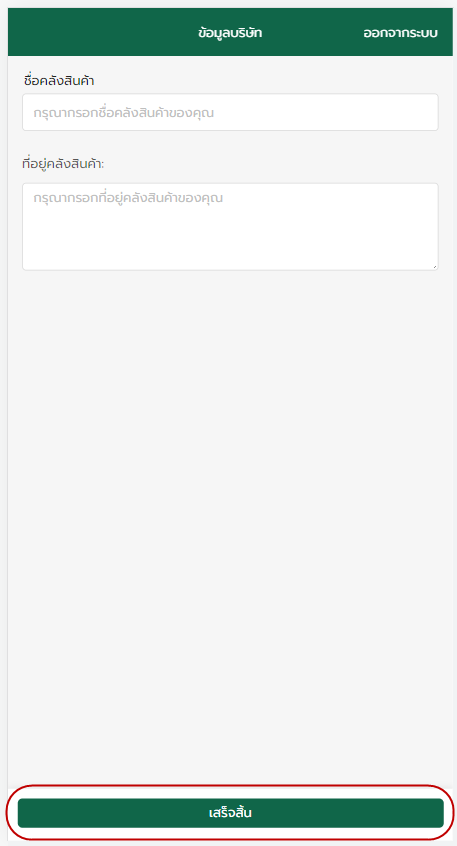Place cursor in the warehouse address box

(230, 227)
